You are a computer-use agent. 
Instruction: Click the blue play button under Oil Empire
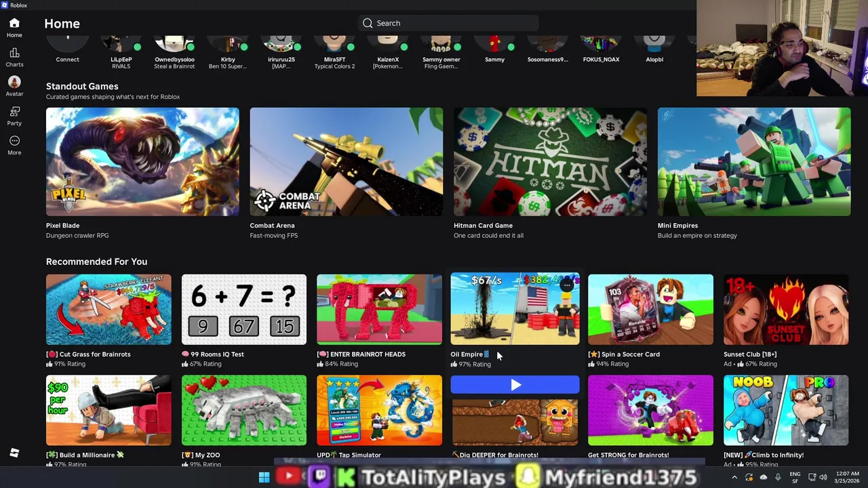tap(515, 385)
